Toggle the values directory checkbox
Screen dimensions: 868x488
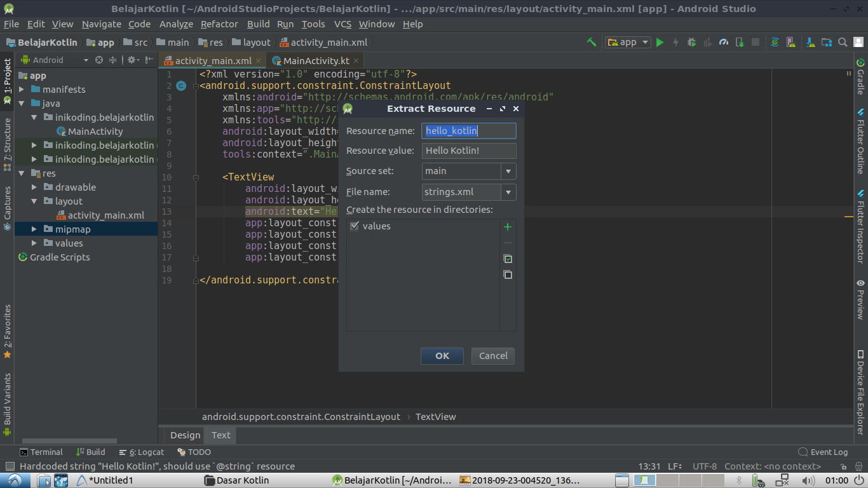[x=355, y=226]
